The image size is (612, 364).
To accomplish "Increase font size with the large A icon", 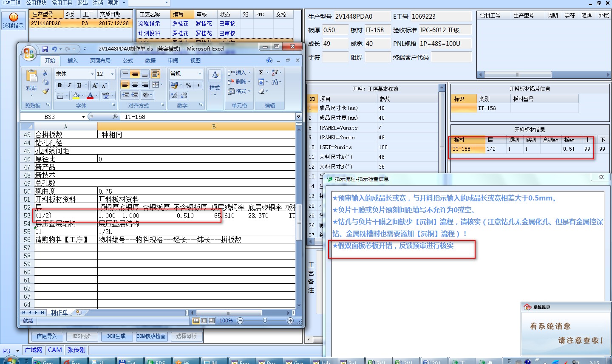I will click(95, 85).
